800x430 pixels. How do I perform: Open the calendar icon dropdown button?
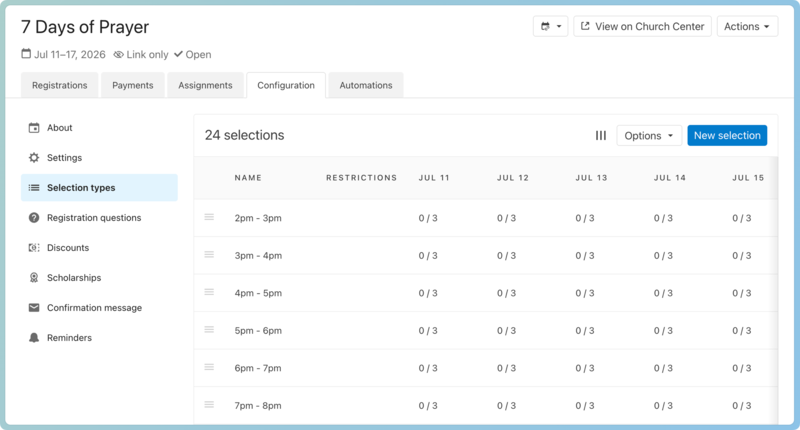[551, 27]
